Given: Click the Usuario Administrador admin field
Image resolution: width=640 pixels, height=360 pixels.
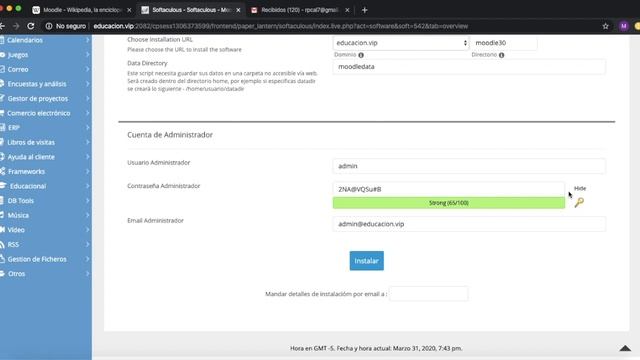Looking at the screenshot, I should click(469, 166).
